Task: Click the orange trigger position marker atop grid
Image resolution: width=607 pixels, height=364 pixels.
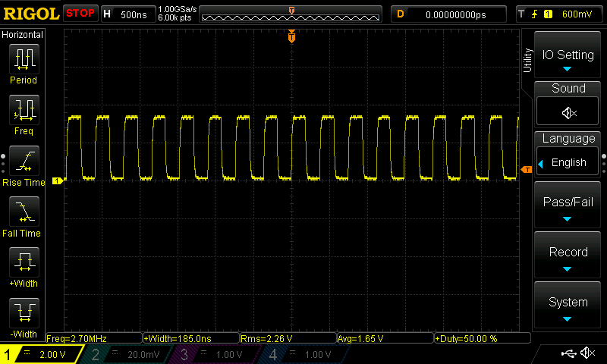Action: click(291, 36)
